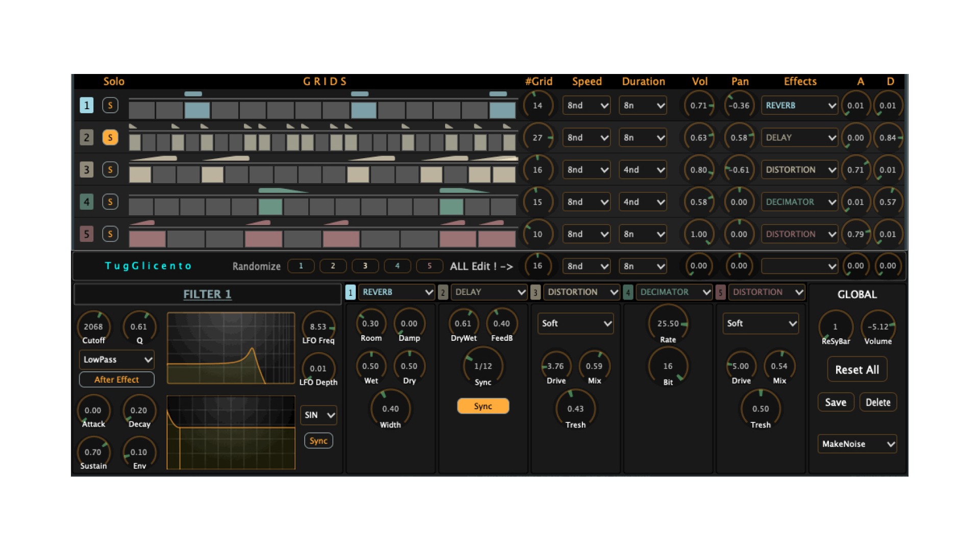Toggle the third grid step of track 1
980x551 pixels.
(197, 110)
